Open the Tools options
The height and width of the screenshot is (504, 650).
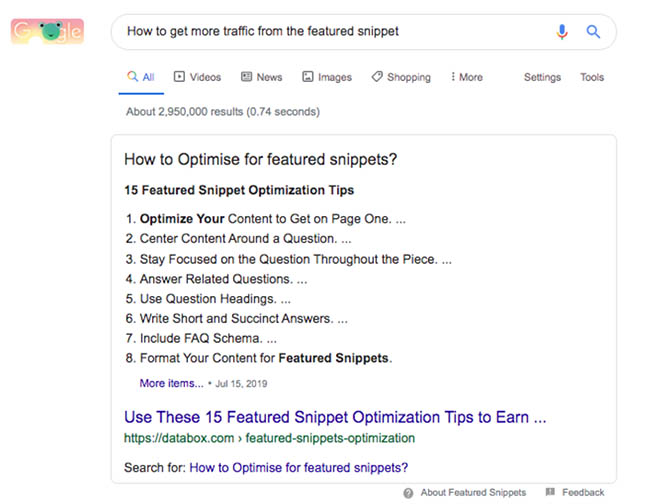[x=592, y=77]
